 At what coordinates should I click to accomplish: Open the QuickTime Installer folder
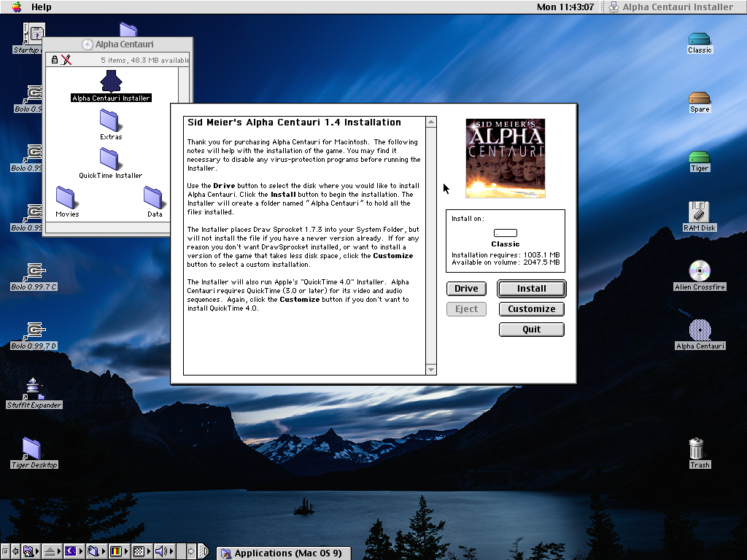pyautogui.click(x=110, y=158)
